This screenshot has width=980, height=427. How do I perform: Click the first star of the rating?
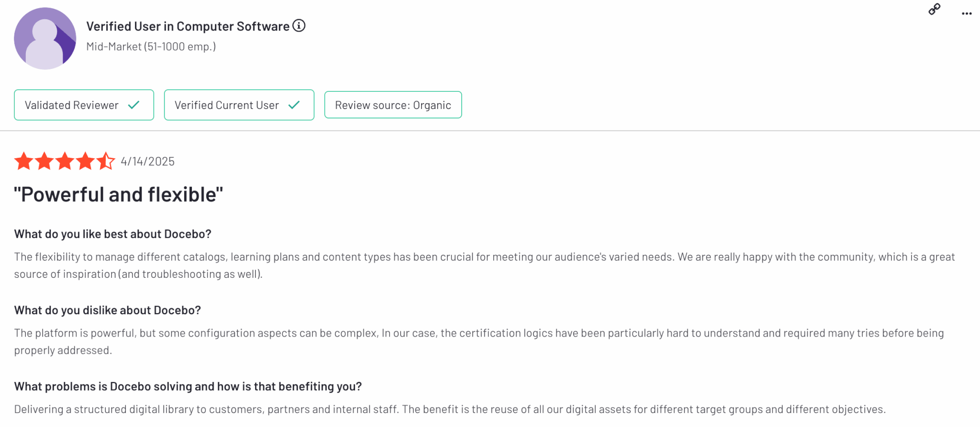pyautogui.click(x=23, y=161)
